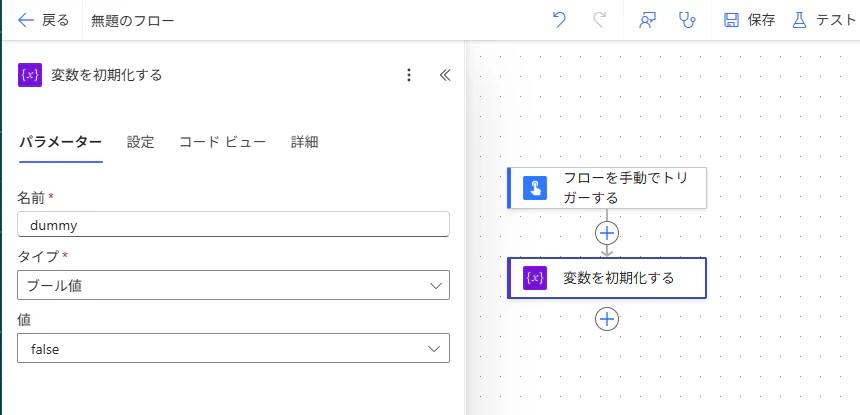Open the feedback person icon
860x415 pixels.
[x=648, y=21]
